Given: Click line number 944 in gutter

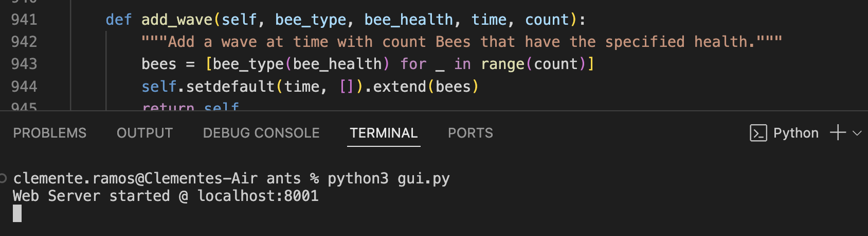Looking at the screenshot, I should (x=24, y=86).
